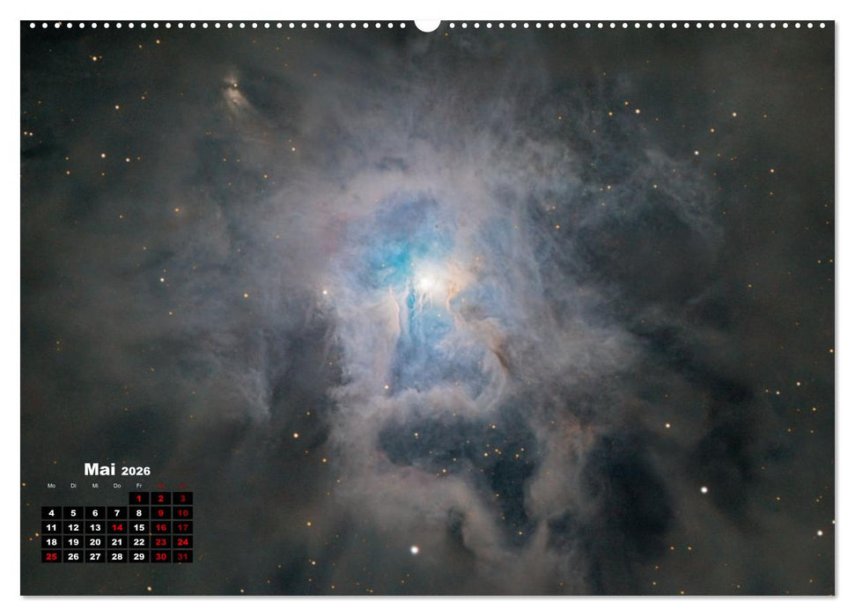Select the Di weekday header
855x616 pixels.
pos(73,485)
